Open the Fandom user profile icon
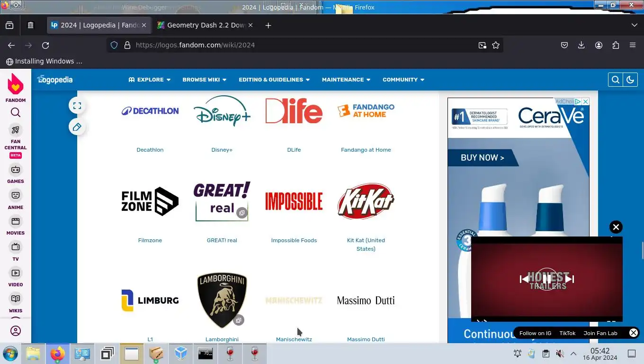 click(16, 331)
